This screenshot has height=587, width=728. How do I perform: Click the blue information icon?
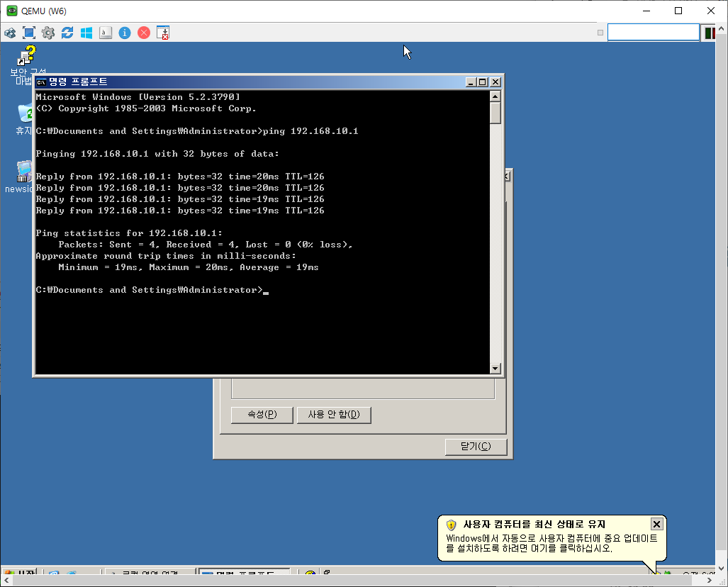click(x=125, y=33)
